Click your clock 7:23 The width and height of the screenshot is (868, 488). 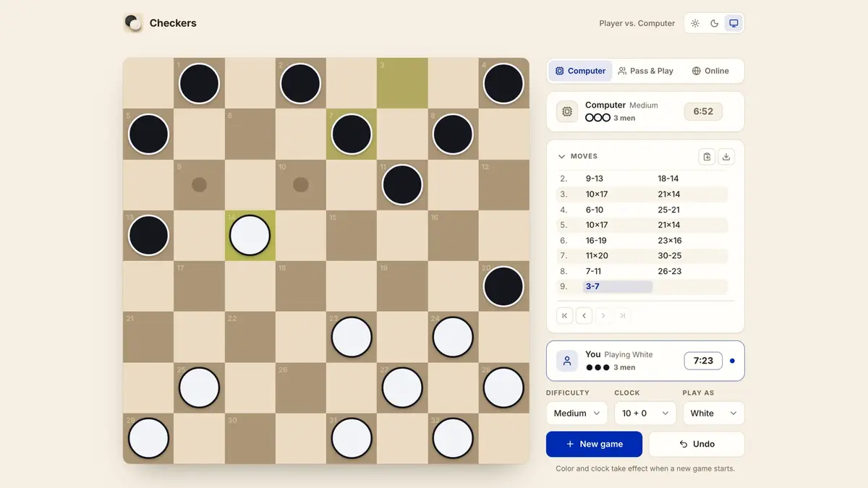[703, 360]
